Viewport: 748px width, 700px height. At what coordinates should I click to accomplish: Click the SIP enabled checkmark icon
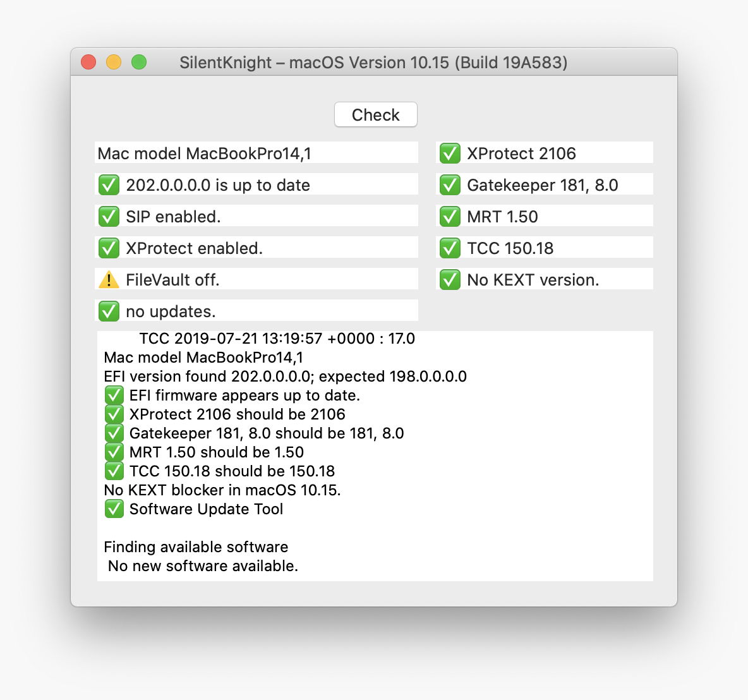tap(109, 217)
